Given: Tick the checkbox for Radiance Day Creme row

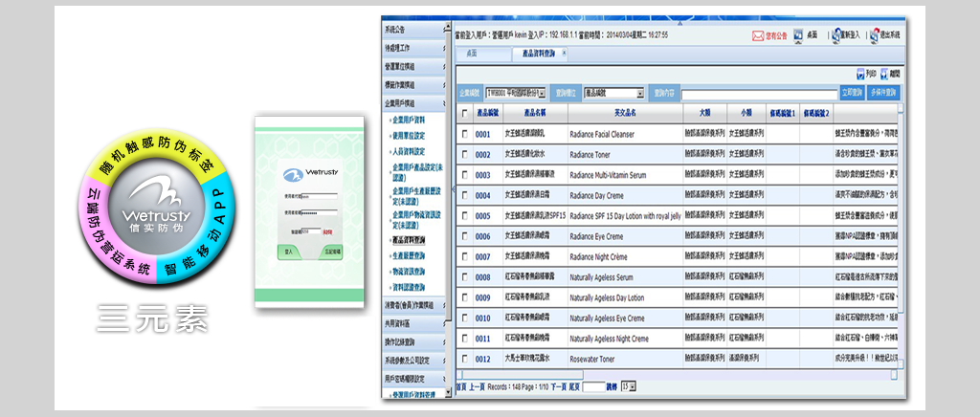Looking at the screenshot, I should pos(465,195).
